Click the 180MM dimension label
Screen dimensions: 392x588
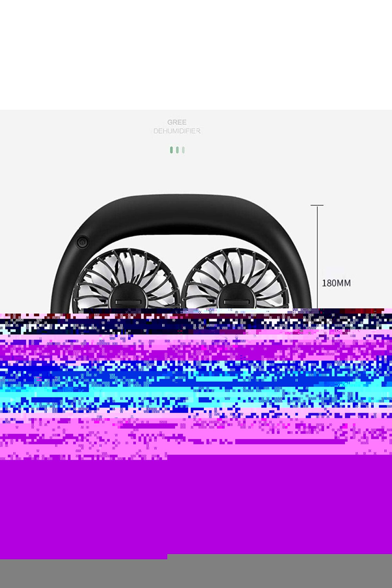(336, 283)
